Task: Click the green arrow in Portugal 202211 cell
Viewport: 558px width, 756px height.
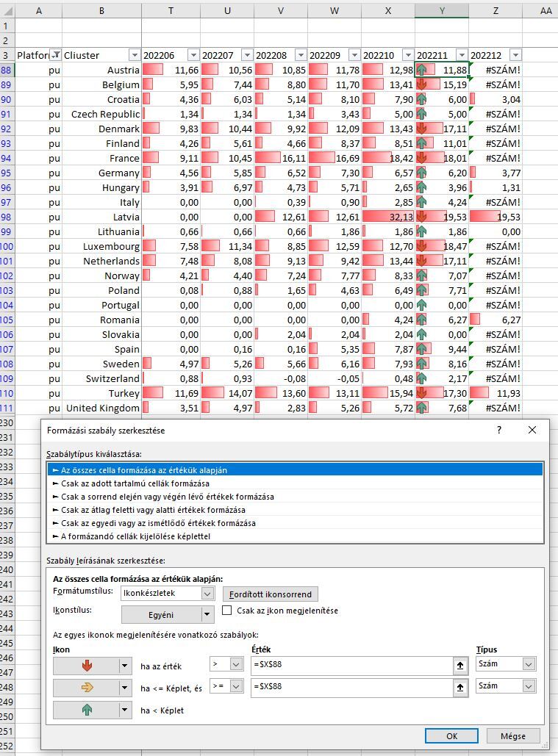Action: pyautogui.click(x=421, y=305)
